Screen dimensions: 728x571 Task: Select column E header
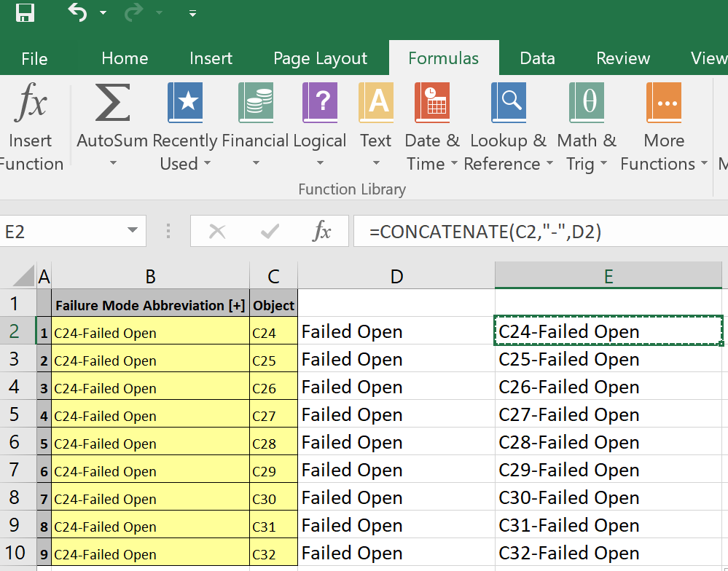608,275
